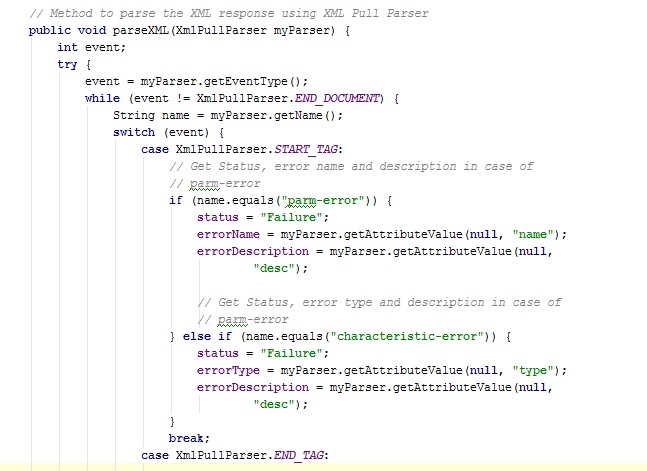The image size is (647, 471).
Task: Click the 'try' keyword
Action: (x=67, y=64)
